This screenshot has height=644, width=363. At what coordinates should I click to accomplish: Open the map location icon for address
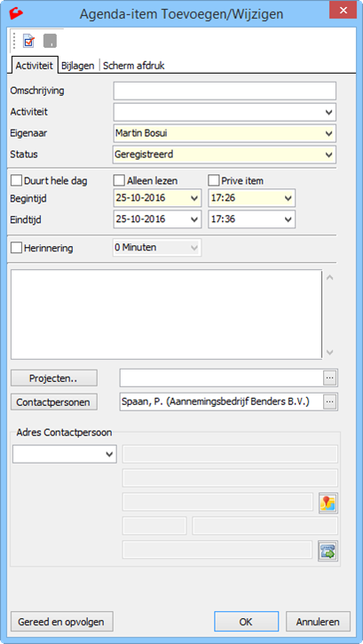tap(328, 503)
